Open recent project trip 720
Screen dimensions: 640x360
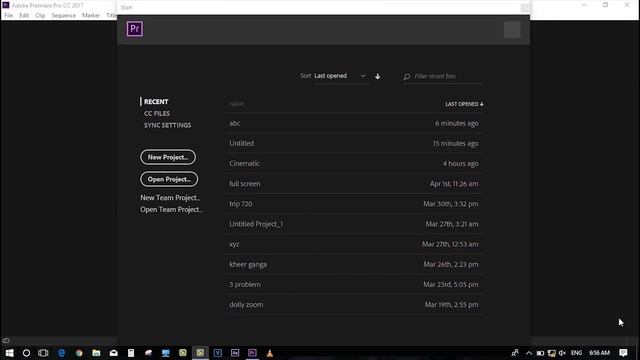[x=353, y=204]
